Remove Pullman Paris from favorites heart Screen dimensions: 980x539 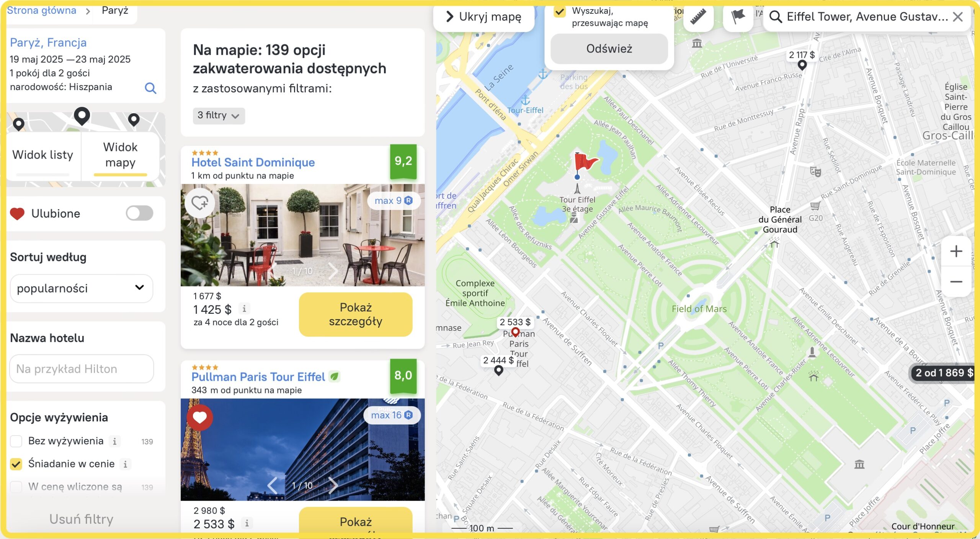coord(200,417)
